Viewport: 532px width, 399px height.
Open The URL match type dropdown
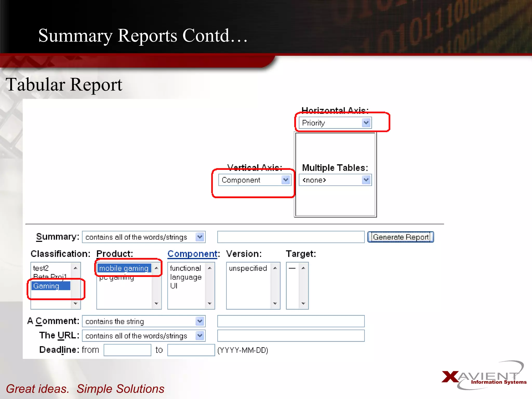tap(144, 336)
